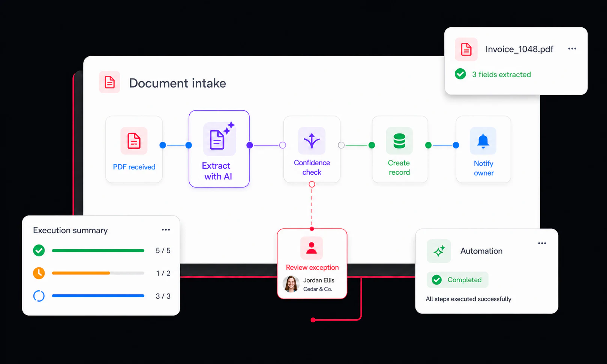Click the red endpoint dot below Review exception
Viewport: 607px width, 364px height.
tap(313, 320)
